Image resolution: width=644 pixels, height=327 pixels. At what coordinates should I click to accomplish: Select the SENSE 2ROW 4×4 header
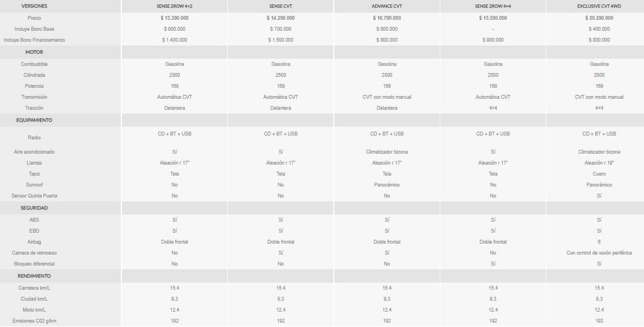pos(493,6)
